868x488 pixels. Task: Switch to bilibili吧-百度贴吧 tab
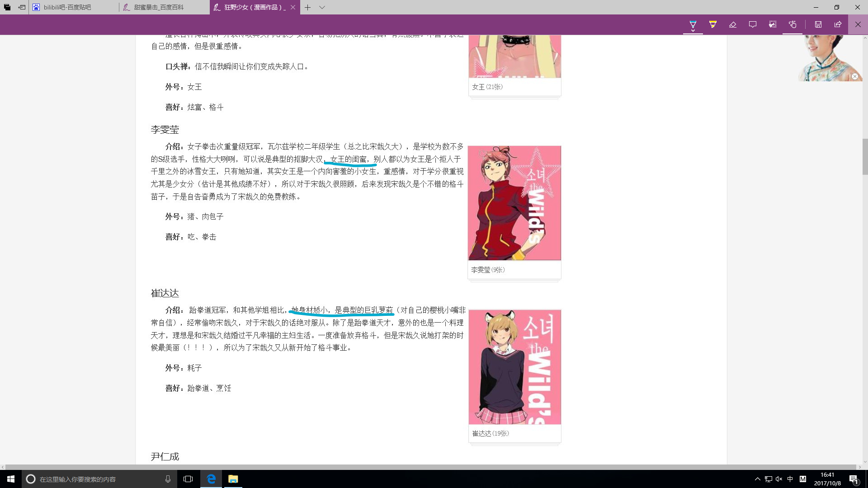click(x=68, y=7)
